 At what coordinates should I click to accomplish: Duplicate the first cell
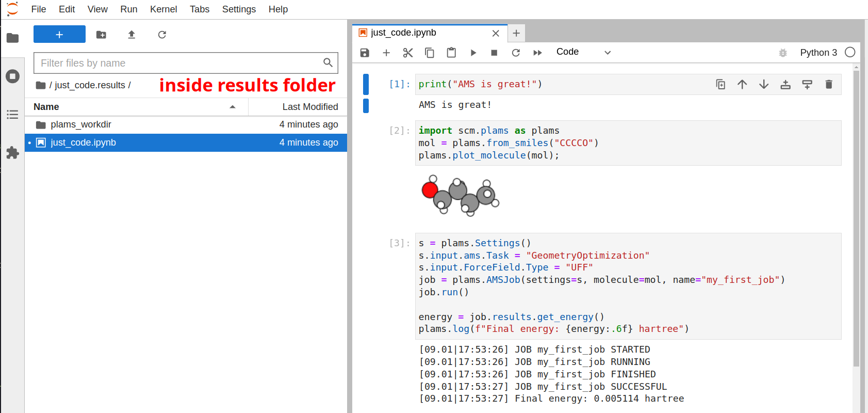click(720, 85)
